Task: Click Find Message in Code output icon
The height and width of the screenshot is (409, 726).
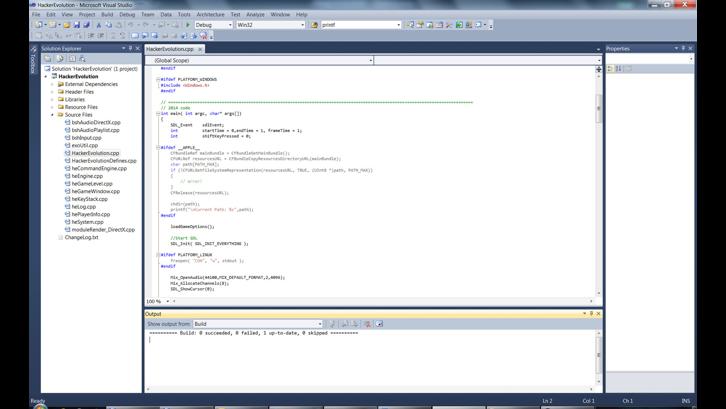Action: point(332,324)
